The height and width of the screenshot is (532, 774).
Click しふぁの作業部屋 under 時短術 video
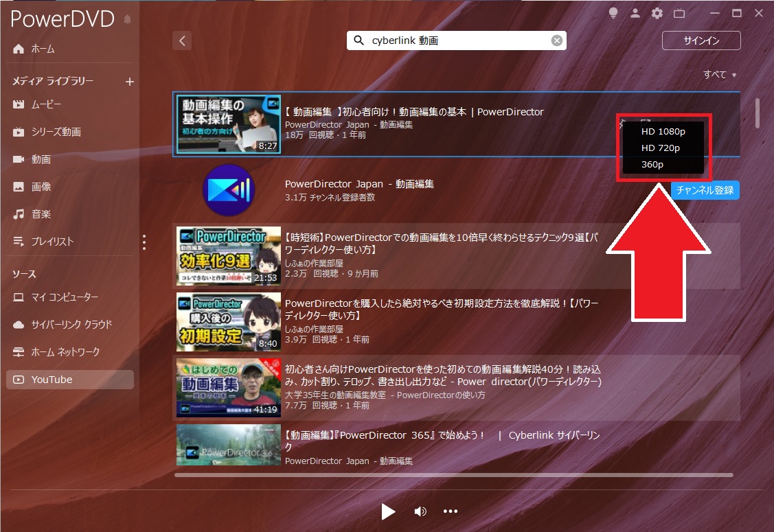(314, 263)
